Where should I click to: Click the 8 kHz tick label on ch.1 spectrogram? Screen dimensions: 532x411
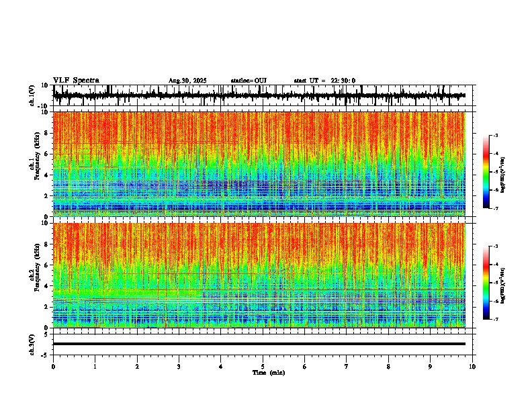pos(46,133)
